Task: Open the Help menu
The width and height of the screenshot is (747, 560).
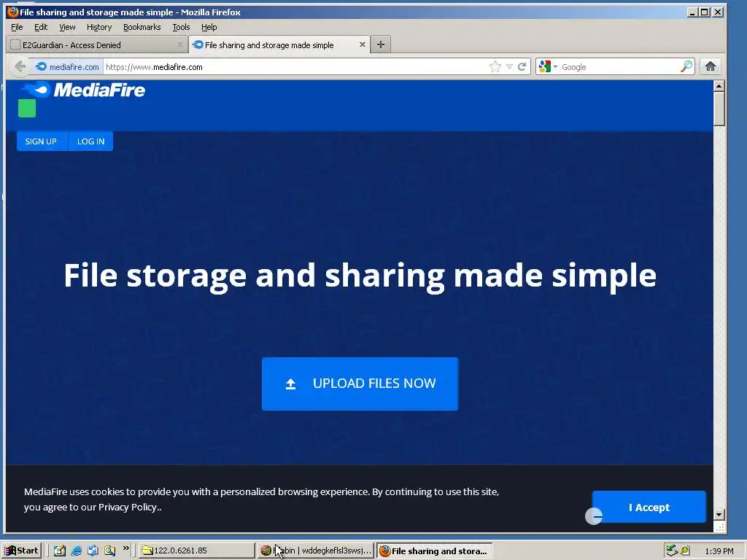Action: (x=209, y=27)
